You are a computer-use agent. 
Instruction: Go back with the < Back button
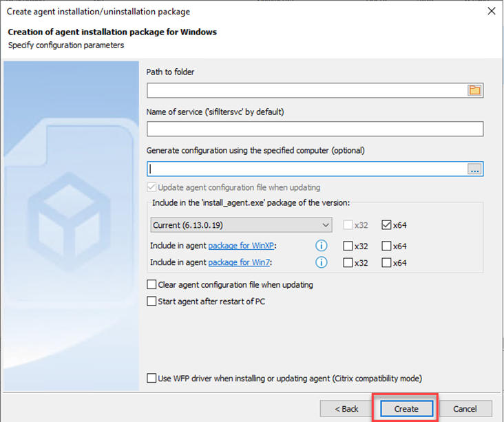346,408
